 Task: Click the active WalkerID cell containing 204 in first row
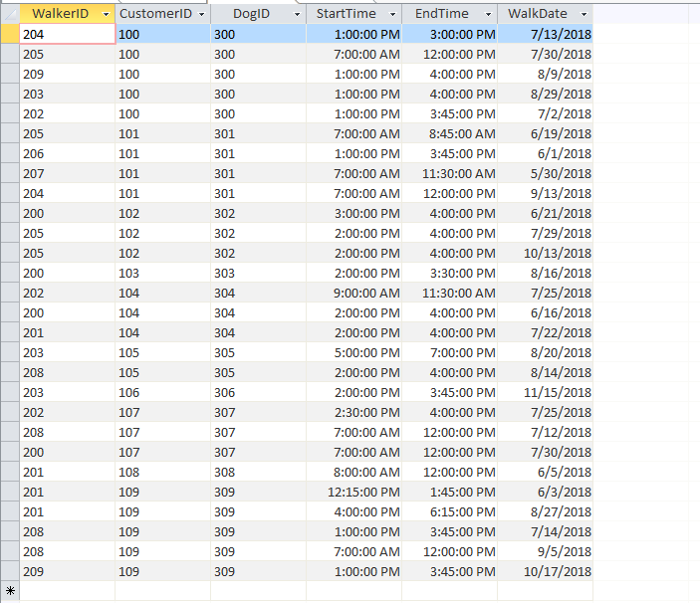(68, 34)
